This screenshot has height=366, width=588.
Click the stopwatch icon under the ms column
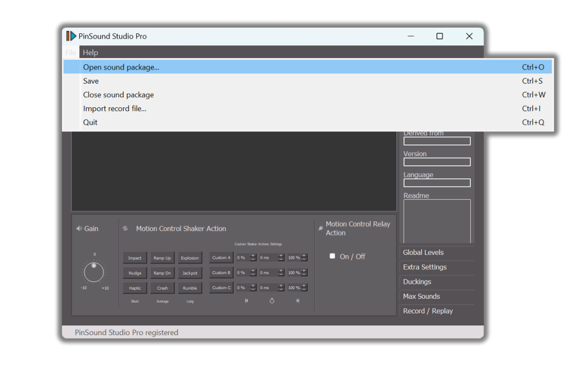(x=272, y=300)
